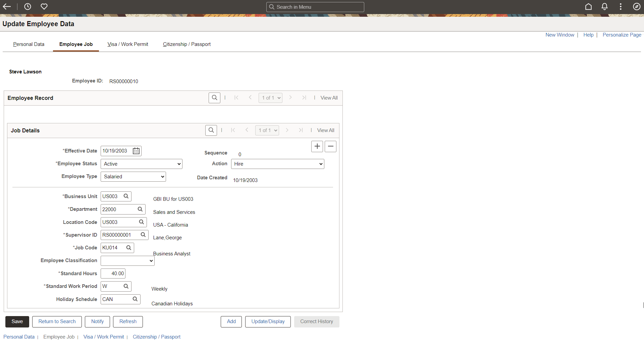Expand the Employee Status dropdown
This screenshot has width=644, height=362.
click(141, 164)
